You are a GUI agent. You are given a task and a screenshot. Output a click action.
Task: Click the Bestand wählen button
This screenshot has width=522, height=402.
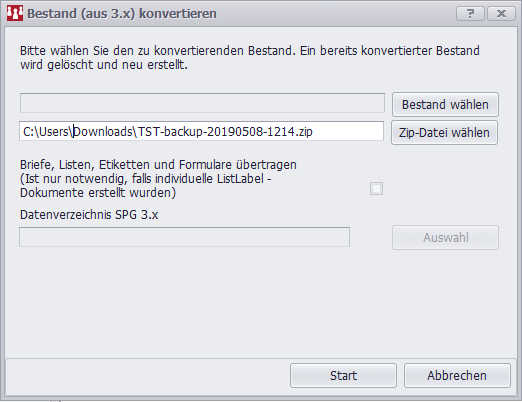click(x=445, y=105)
